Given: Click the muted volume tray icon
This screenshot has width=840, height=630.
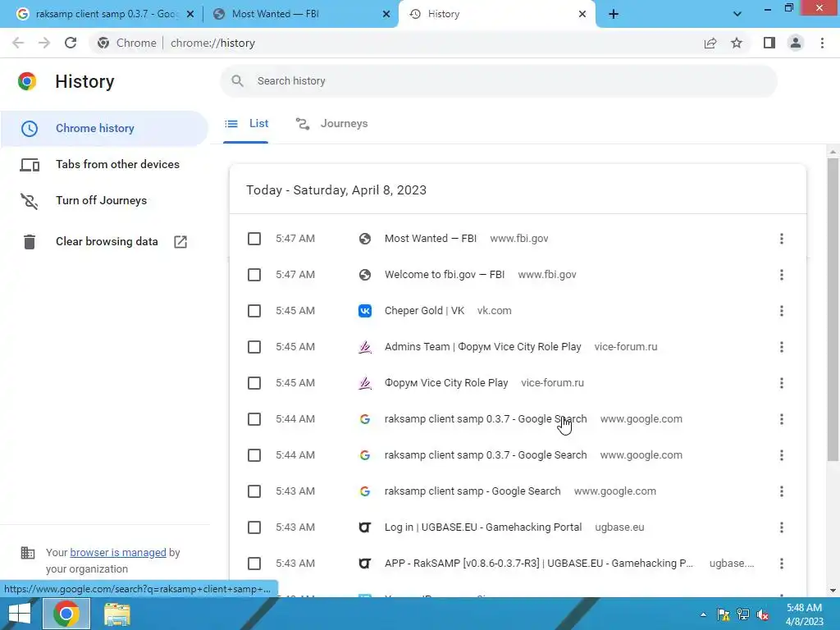Looking at the screenshot, I should coord(762,614).
